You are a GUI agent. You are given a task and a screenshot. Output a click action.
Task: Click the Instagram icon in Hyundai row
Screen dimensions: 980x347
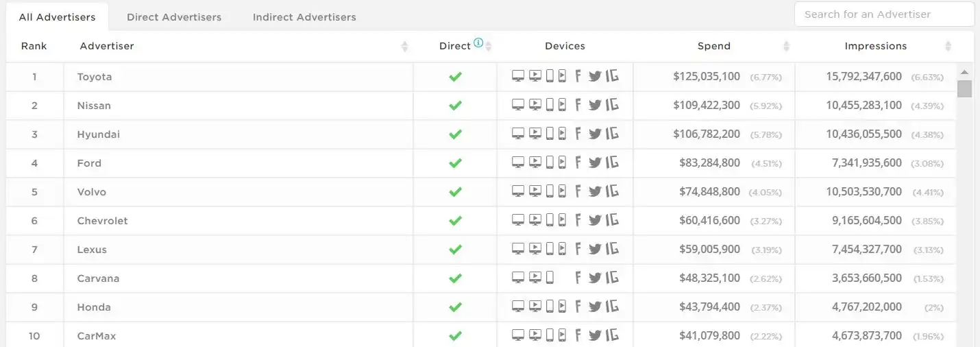pyautogui.click(x=612, y=134)
